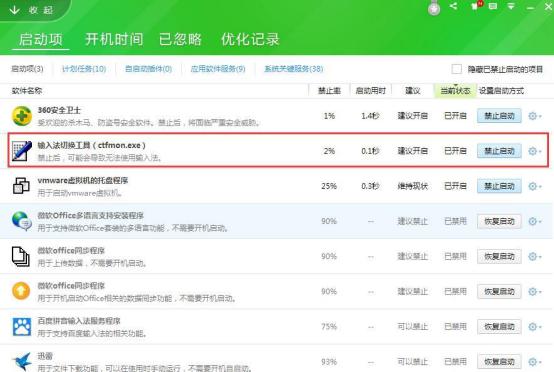Click 恢复启动 for 百度拼音输入法服务程序

(x=499, y=326)
